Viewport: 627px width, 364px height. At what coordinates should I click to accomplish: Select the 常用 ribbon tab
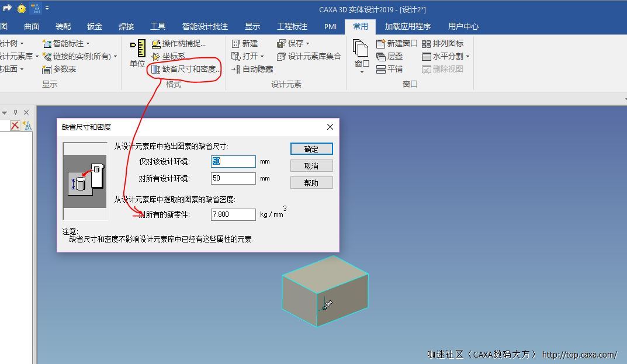[x=361, y=26]
